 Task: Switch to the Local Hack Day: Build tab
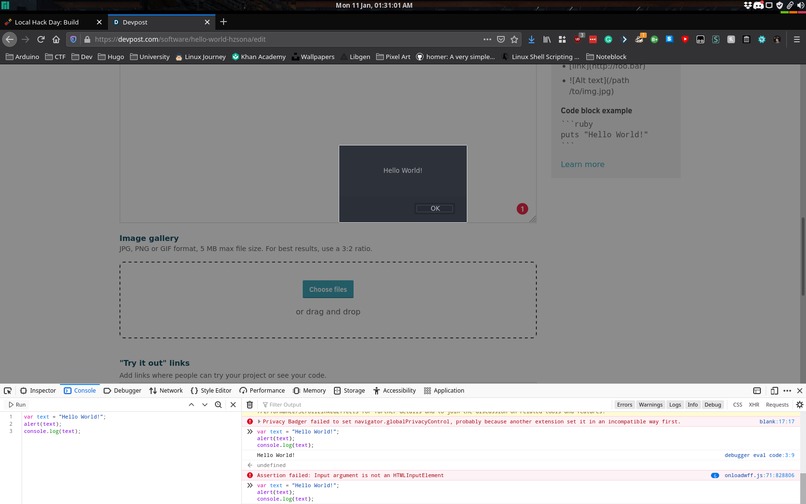pos(53,22)
